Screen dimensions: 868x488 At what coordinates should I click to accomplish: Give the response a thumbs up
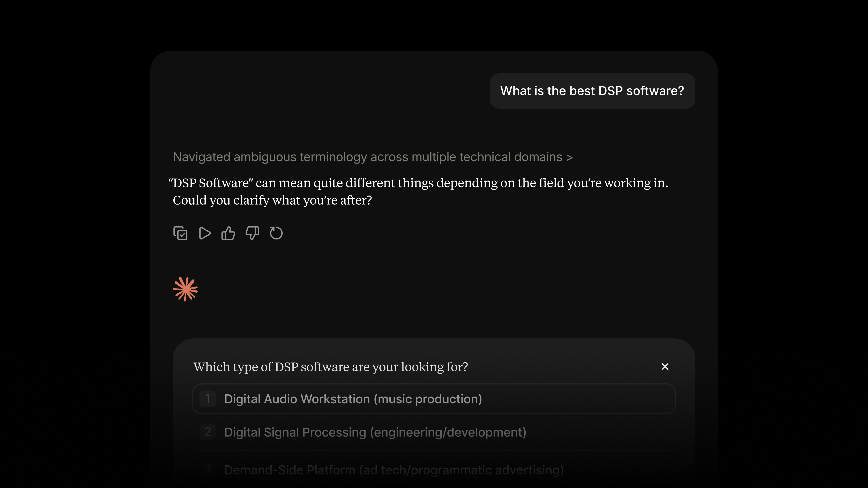point(228,233)
